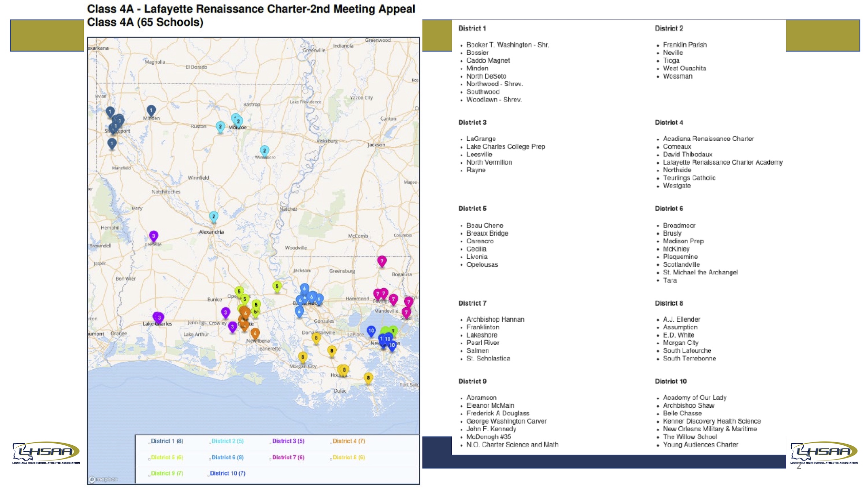This screenshot has height=488, width=868.
Task: Click the District 4 heading in list
Action: pyautogui.click(x=669, y=122)
